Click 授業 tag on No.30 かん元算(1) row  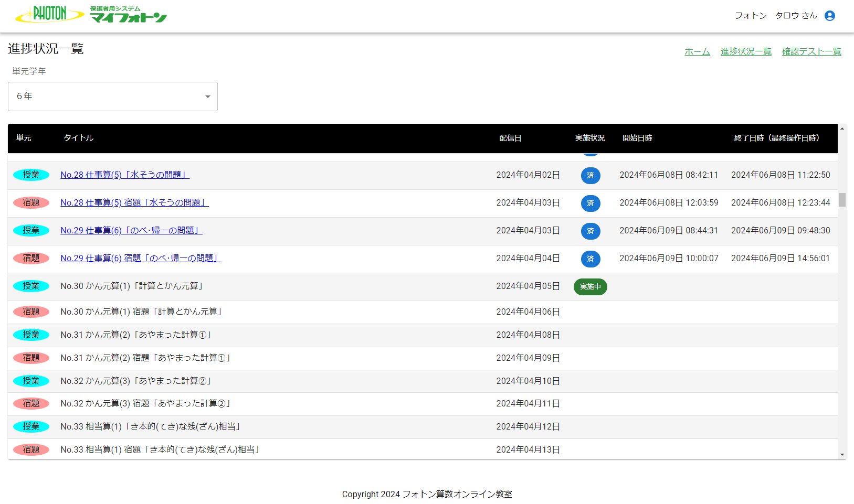[31, 286]
